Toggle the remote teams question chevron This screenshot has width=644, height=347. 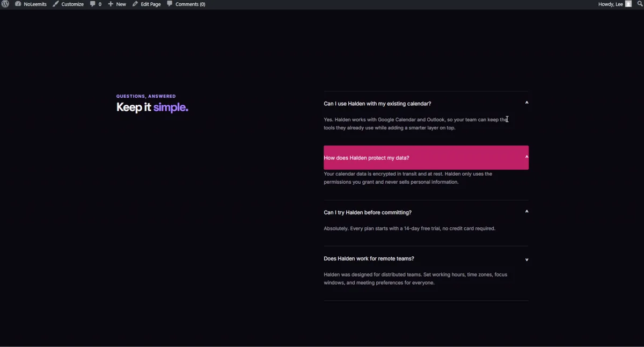point(526,259)
